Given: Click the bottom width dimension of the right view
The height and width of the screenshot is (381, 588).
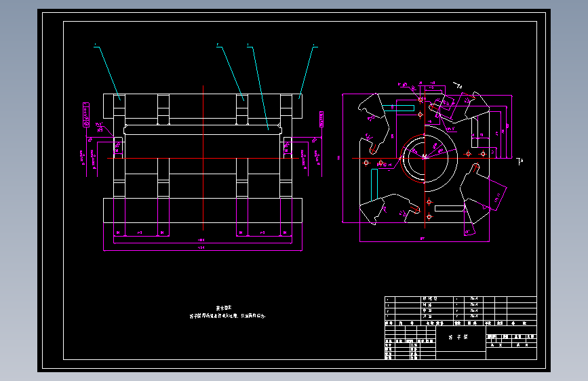Looking at the screenshot, I should tap(424, 239).
